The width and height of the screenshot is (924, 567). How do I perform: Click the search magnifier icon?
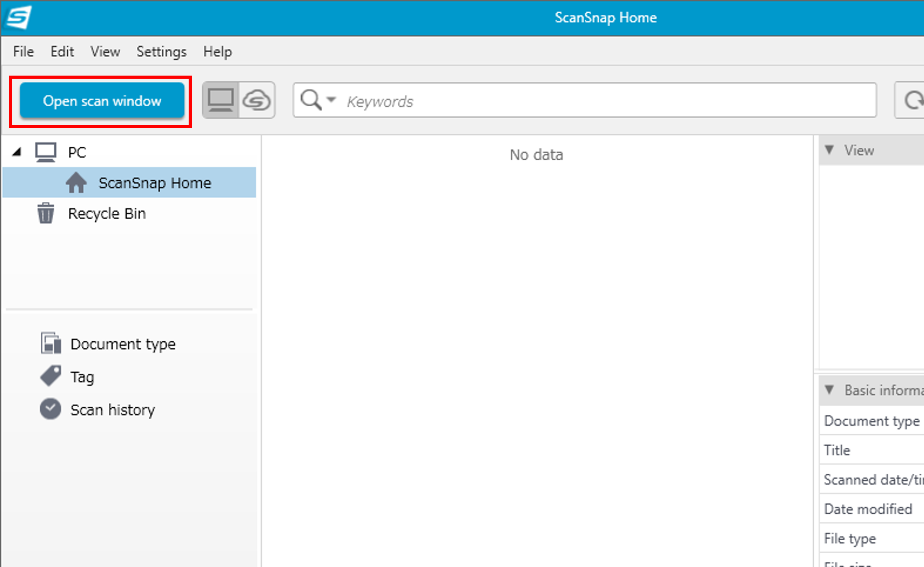click(311, 100)
